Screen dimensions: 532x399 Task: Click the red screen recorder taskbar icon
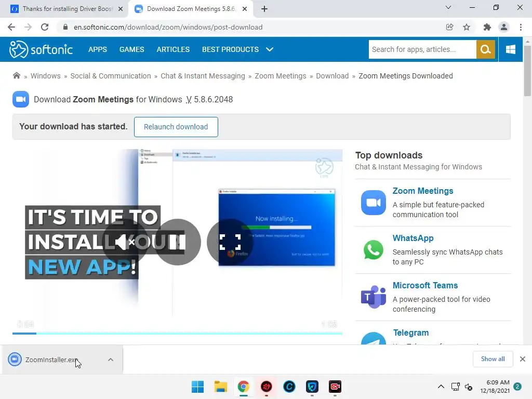(335, 387)
